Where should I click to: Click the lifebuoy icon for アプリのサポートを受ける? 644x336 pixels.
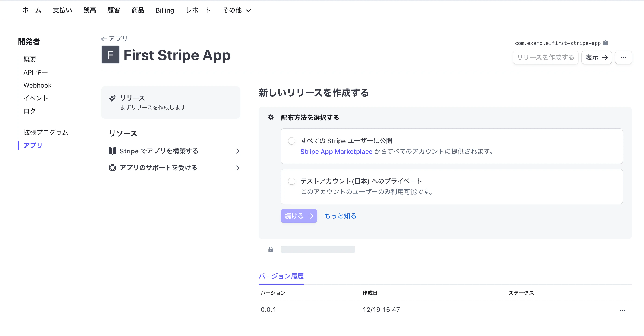(112, 168)
